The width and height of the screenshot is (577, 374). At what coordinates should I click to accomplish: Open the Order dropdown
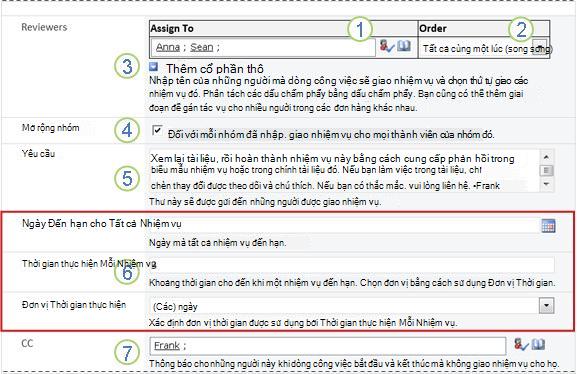point(540,48)
